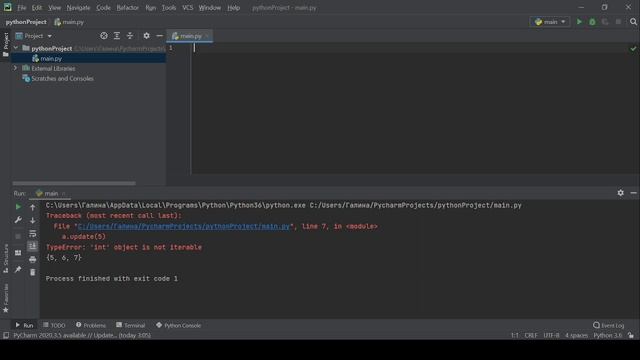Toggle the Favorites side tool window

click(6, 298)
